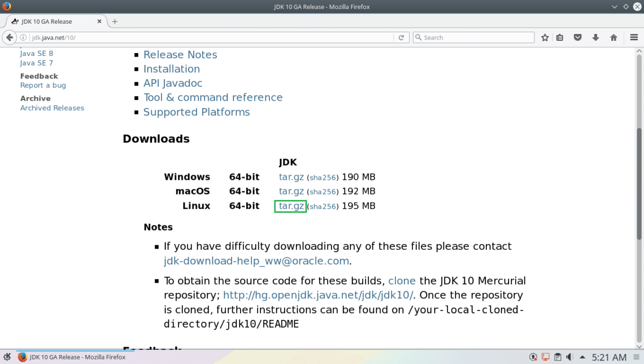Viewport: 644px width, 364px height.
Task: Save the page to Pocket with the icon
Action: [x=577, y=37]
